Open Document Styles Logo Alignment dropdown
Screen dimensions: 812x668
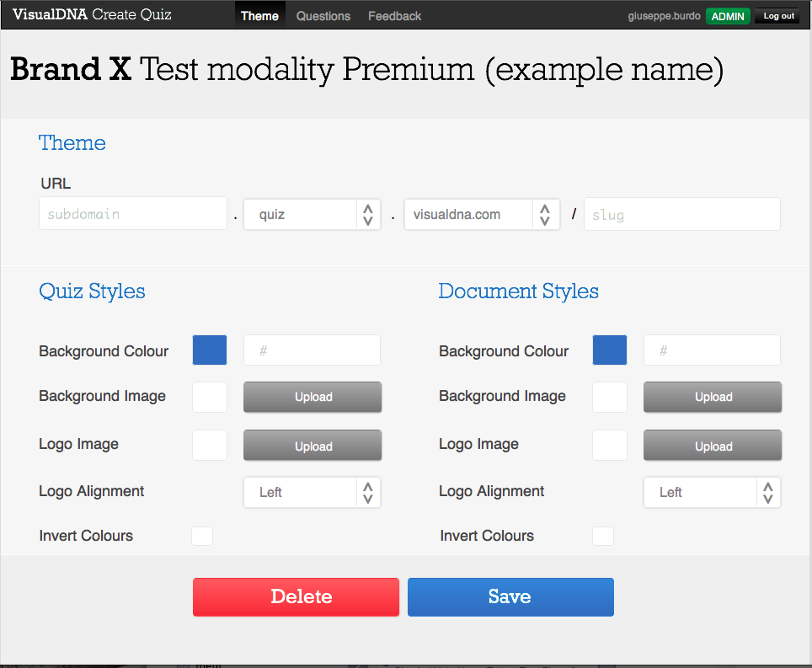point(712,493)
